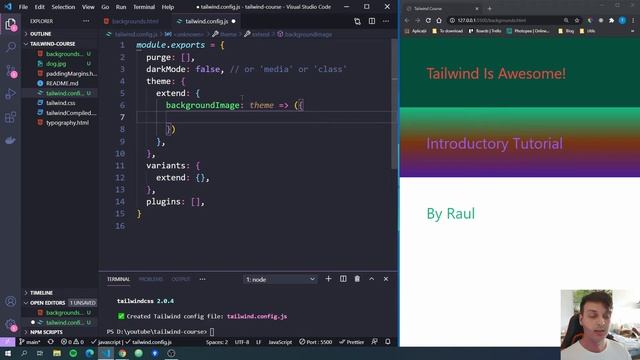Image resolution: width=640 pixels, height=360 pixels.
Task: Open the Manage gear icon
Action: [11, 325]
